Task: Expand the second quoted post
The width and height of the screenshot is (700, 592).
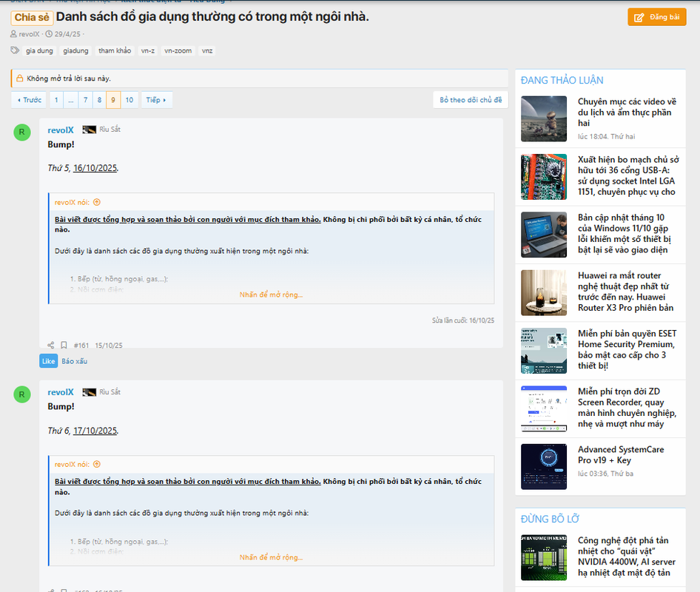Action: (271, 557)
